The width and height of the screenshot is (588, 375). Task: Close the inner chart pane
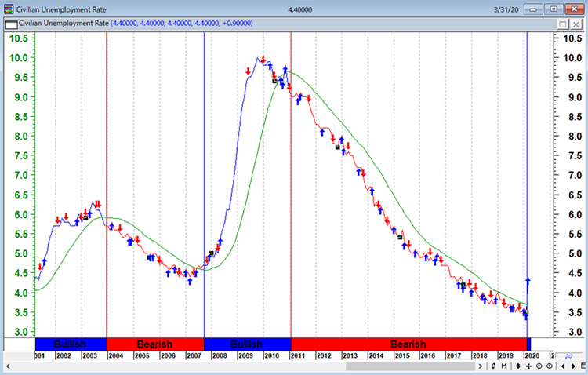click(576, 24)
